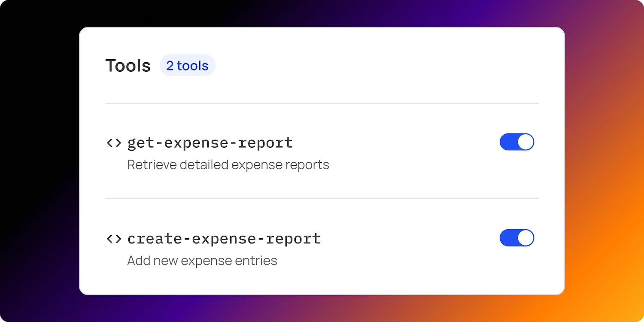Click the "2 tools" count badge
This screenshot has width=644, height=322.
pos(187,66)
